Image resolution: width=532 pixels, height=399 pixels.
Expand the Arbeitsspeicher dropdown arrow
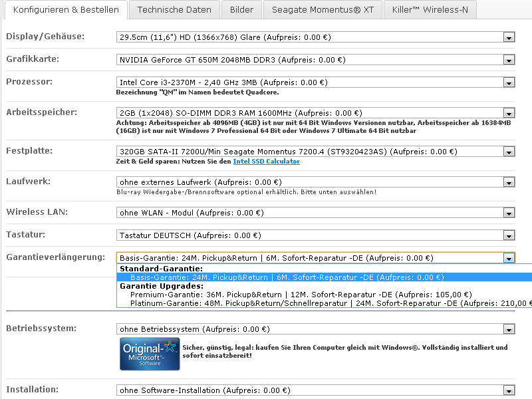pyautogui.click(x=509, y=113)
